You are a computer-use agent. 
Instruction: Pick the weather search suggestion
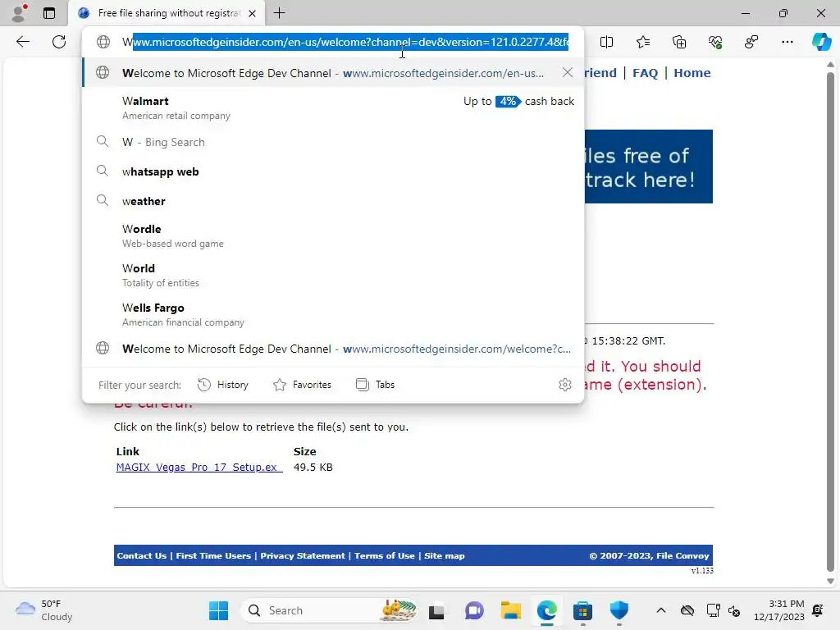(333, 201)
